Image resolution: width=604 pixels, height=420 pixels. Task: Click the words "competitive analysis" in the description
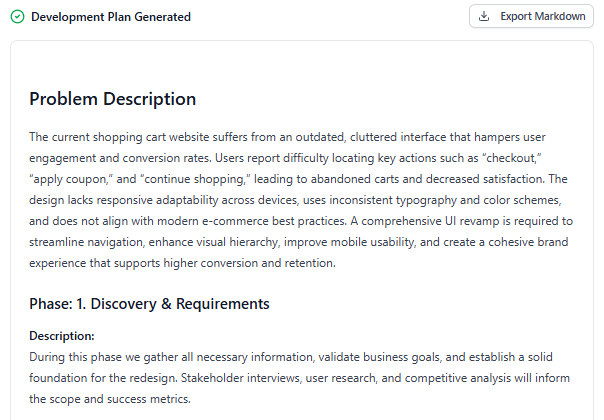(x=458, y=378)
